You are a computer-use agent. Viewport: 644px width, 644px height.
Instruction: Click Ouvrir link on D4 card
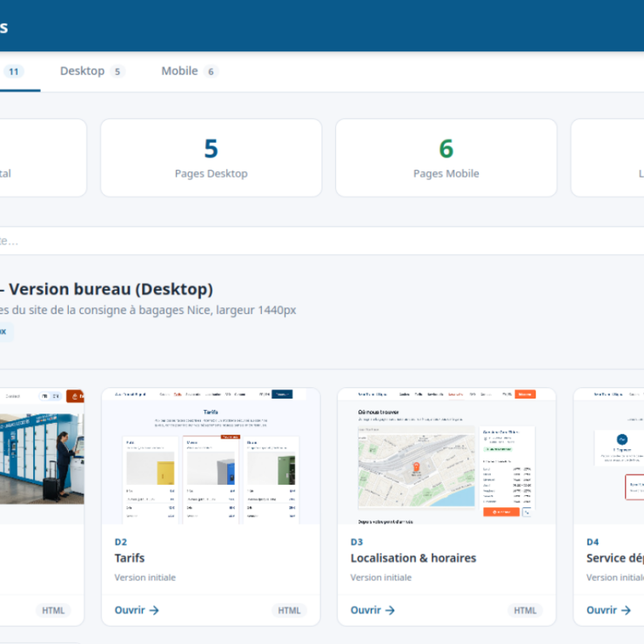click(608, 610)
